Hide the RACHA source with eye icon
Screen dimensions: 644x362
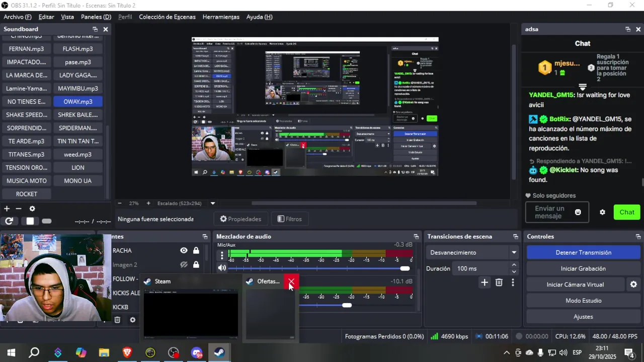pos(184,250)
